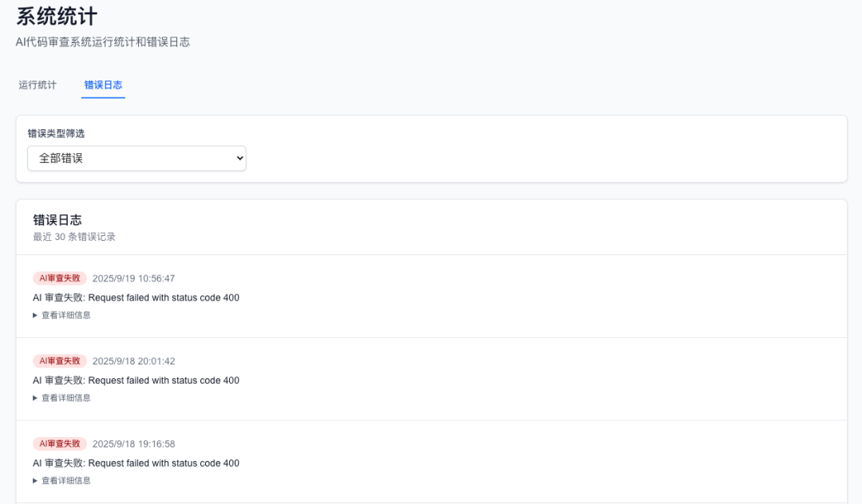Click timestamp 2025/9/18 19:16:58
The height and width of the screenshot is (504, 862).
tap(133, 443)
